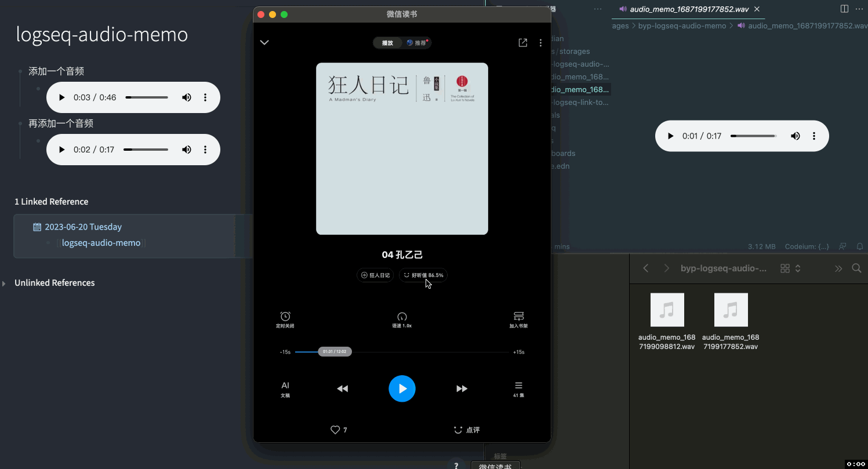
Task: Switch to 播放 tab in WeRead
Action: (x=387, y=43)
